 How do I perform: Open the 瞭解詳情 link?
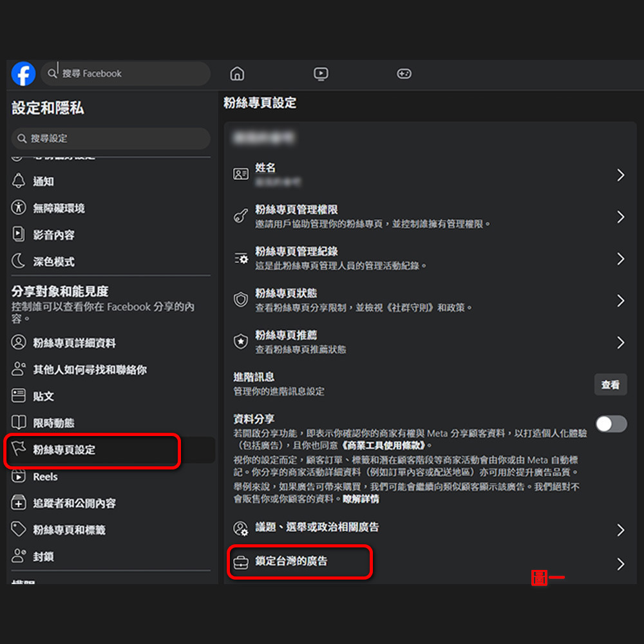click(x=361, y=499)
